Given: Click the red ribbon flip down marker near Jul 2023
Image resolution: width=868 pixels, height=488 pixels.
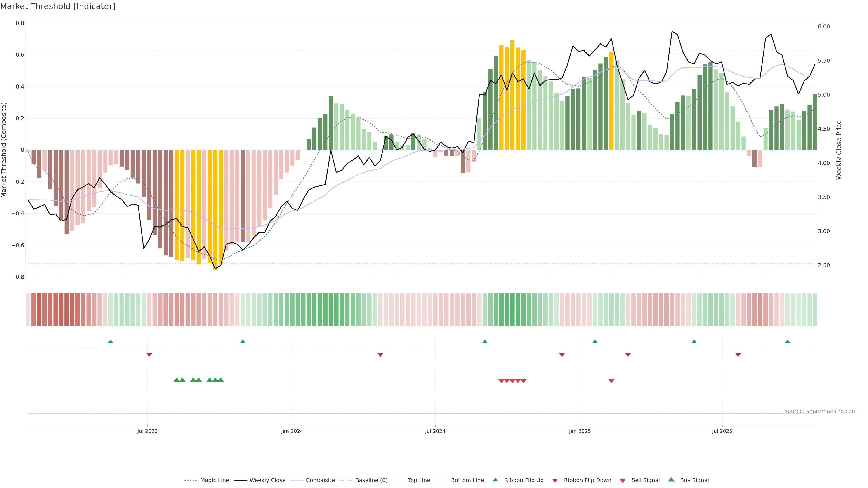Looking at the screenshot, I should click(149, 355).
